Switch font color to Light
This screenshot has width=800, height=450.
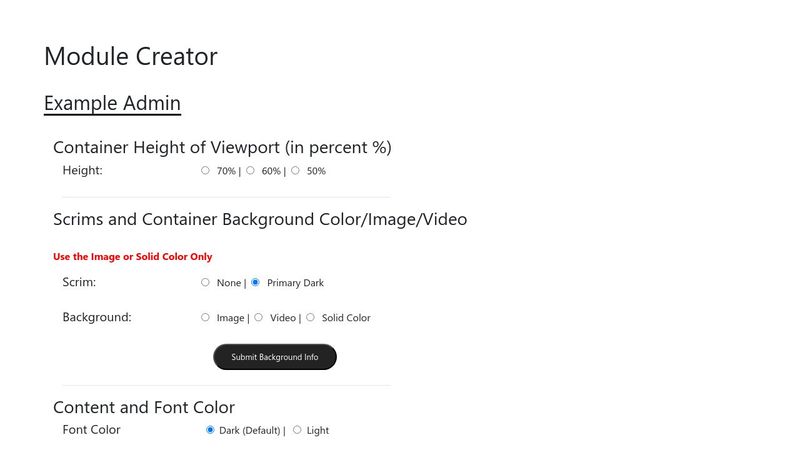click(297, 430)
